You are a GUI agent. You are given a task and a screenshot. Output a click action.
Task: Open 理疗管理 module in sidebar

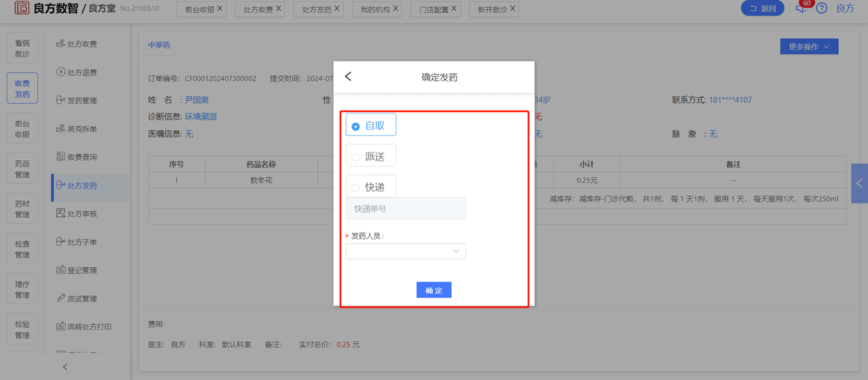[22, 288]
